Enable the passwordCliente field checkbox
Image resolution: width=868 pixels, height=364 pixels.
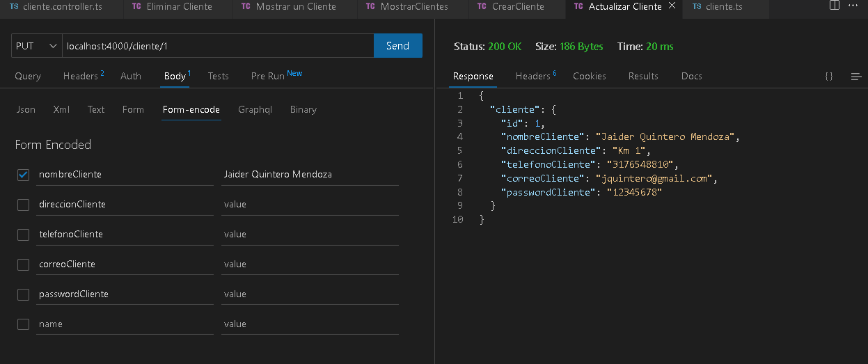click(23, 294)
